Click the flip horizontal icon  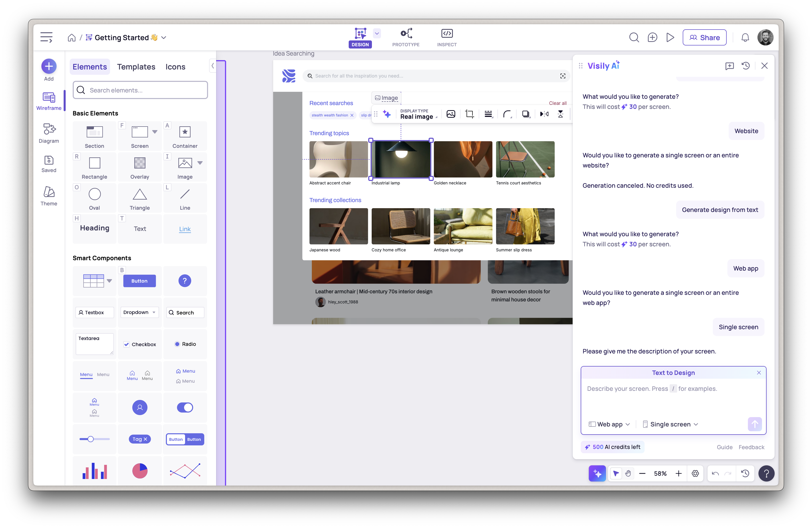[x=544, y=114]
